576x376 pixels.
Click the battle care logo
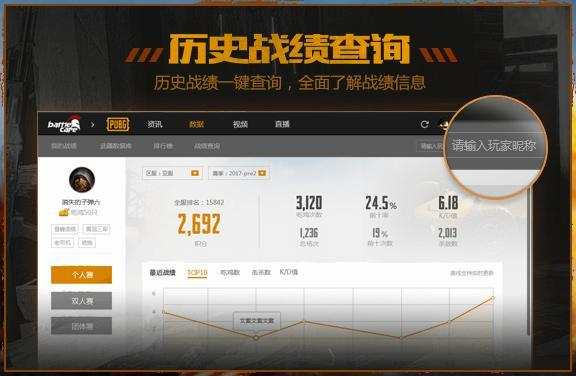(x=65, y=124)
